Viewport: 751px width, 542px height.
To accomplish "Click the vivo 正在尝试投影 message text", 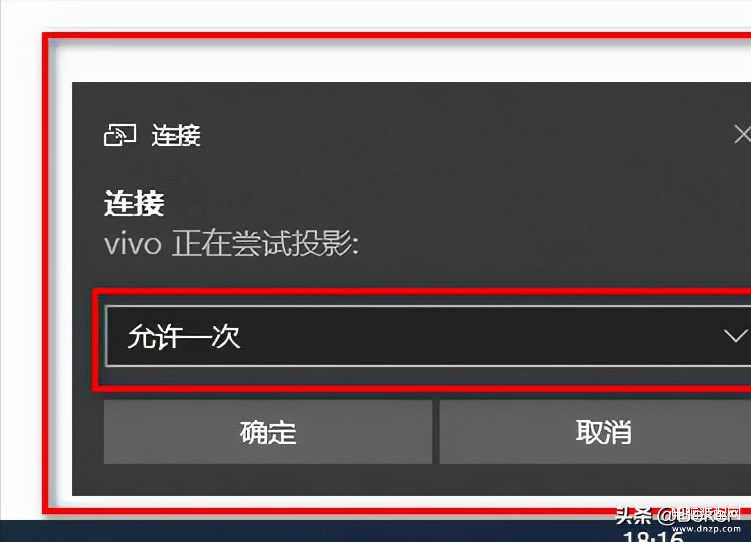I will (x=231, y=243).
